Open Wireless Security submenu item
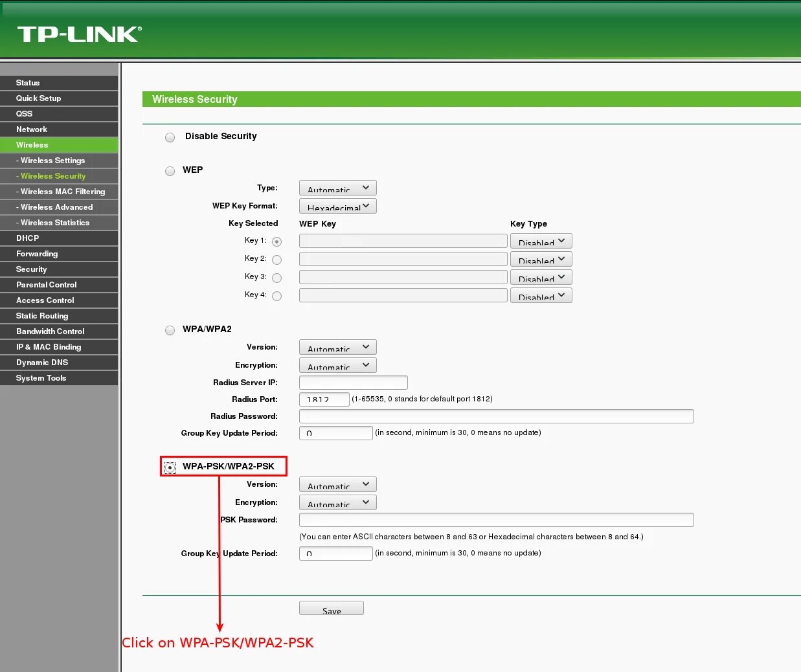Screen dimensions: 801x672 [x=59, y=176]
